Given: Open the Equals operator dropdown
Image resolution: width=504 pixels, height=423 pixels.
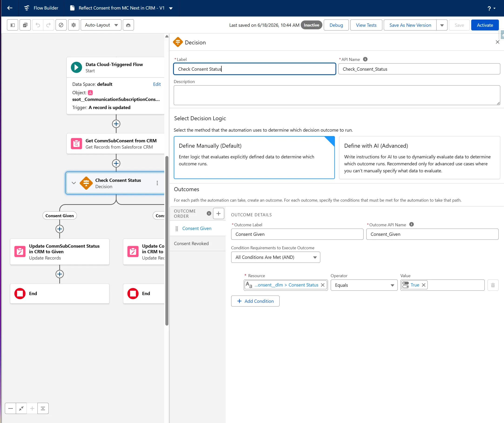Looking at the screenshot, I should point(364,285).
